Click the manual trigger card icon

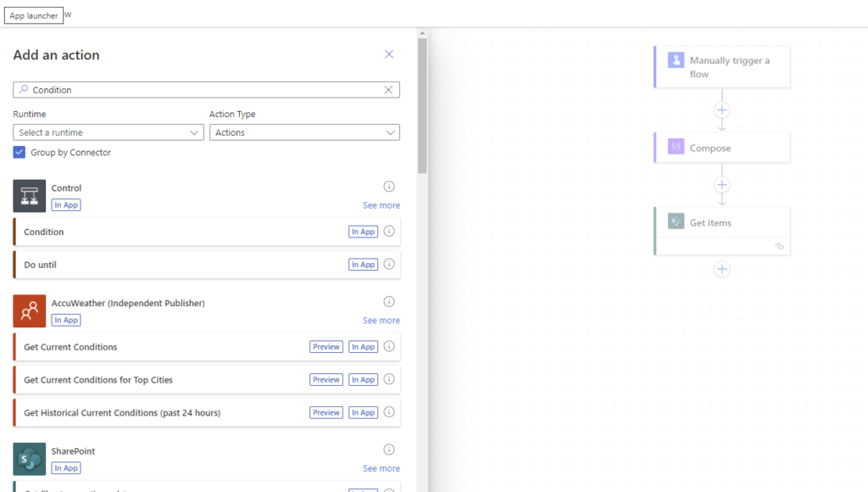click(676, 60)
